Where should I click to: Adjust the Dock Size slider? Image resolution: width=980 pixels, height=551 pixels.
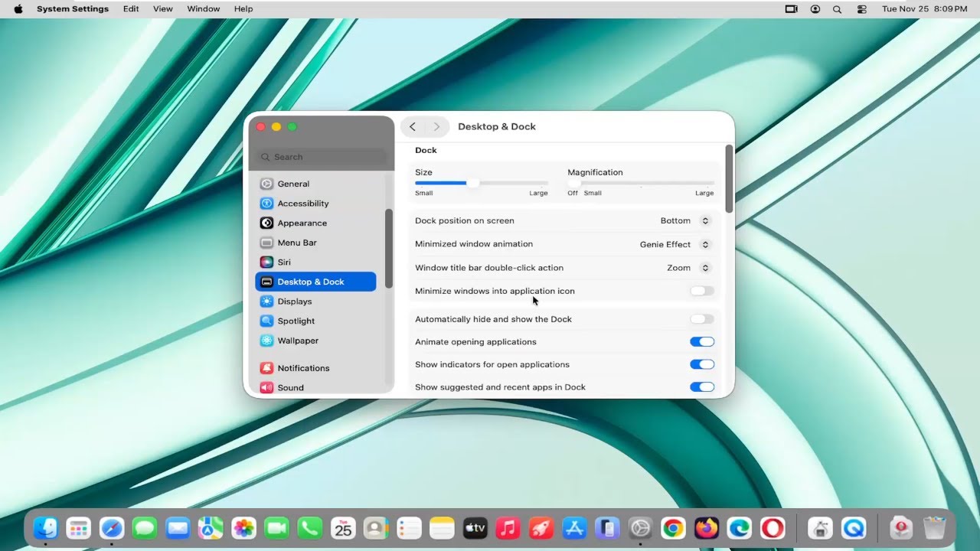[x=481, y=183]
